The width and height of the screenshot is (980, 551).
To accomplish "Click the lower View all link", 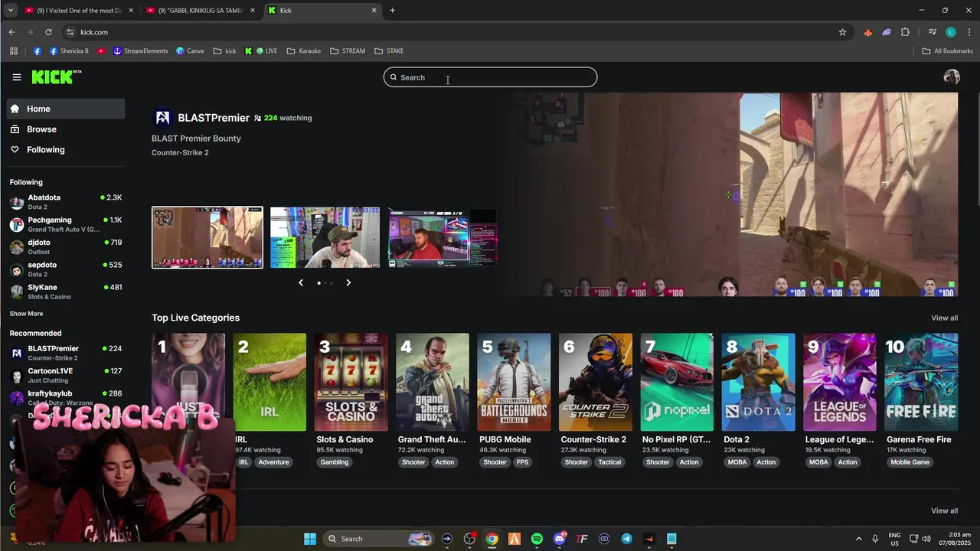I will pyautogui.click(x=944, y=510).
